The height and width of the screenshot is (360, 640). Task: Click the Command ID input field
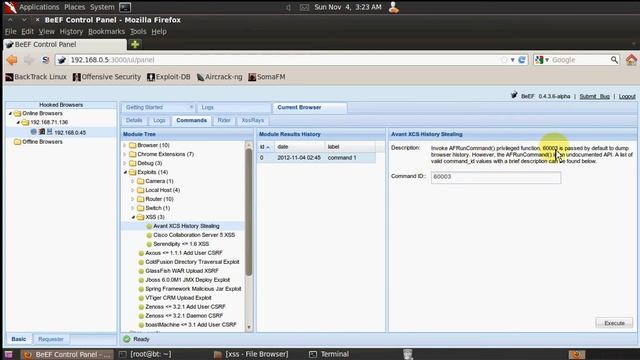496,177
